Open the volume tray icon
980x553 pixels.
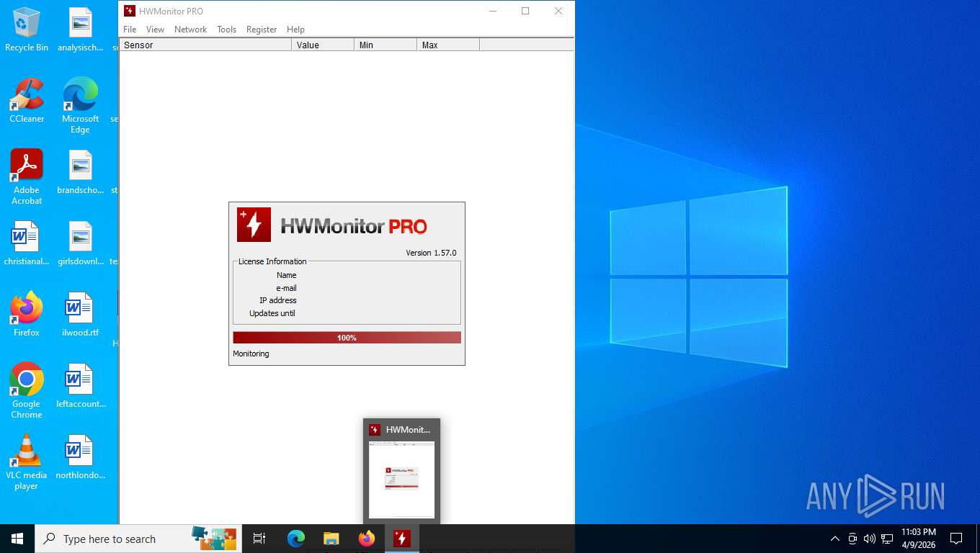pos(870,539)
